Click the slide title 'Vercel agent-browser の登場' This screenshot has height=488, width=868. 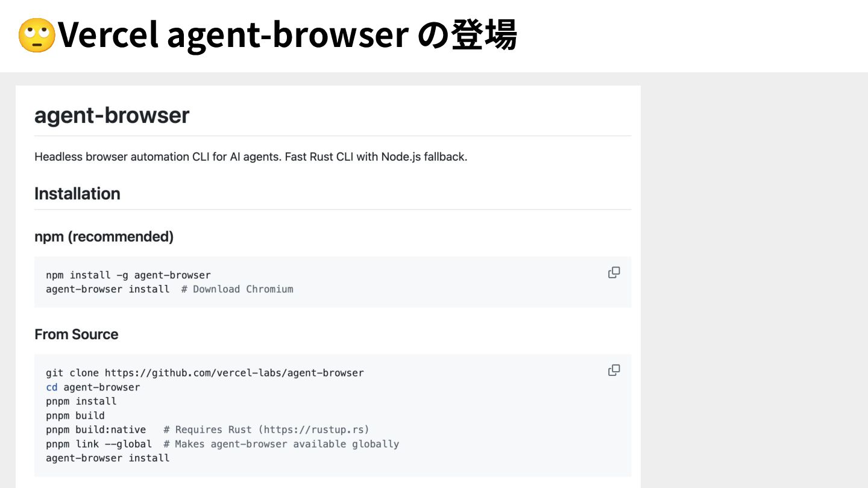(287, 36)
